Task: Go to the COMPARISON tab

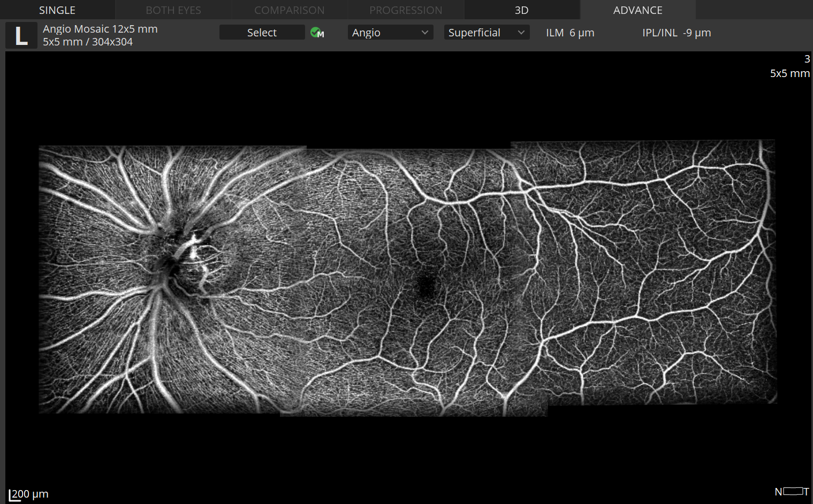Action: [x=289, y=10]
